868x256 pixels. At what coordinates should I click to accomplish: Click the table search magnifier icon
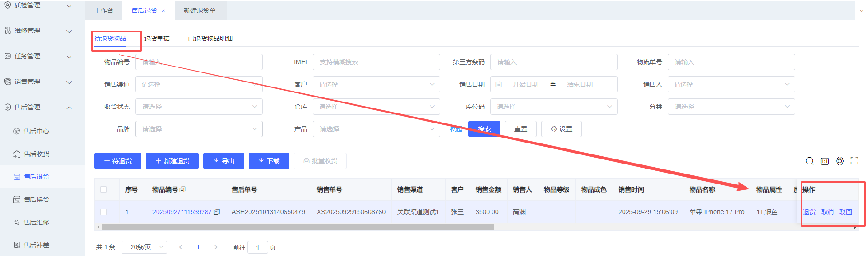pyautogui.click(x=809, y=161)
